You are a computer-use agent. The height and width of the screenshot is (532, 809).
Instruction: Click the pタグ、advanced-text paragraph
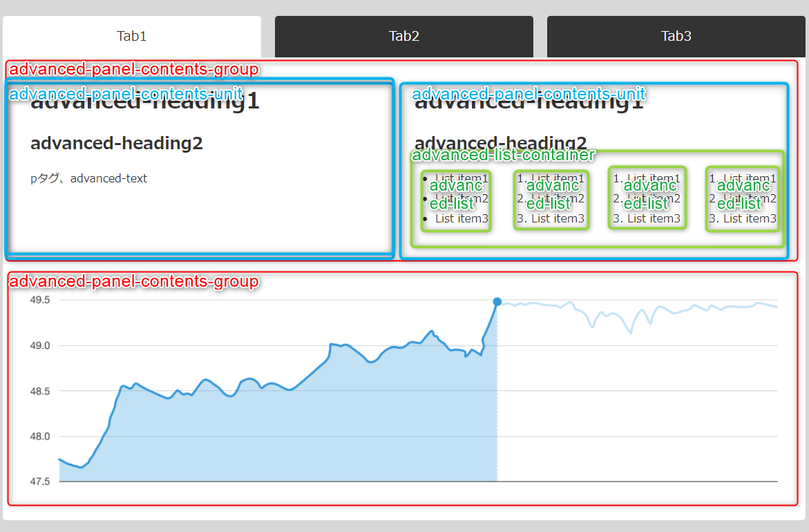(88, 178)
